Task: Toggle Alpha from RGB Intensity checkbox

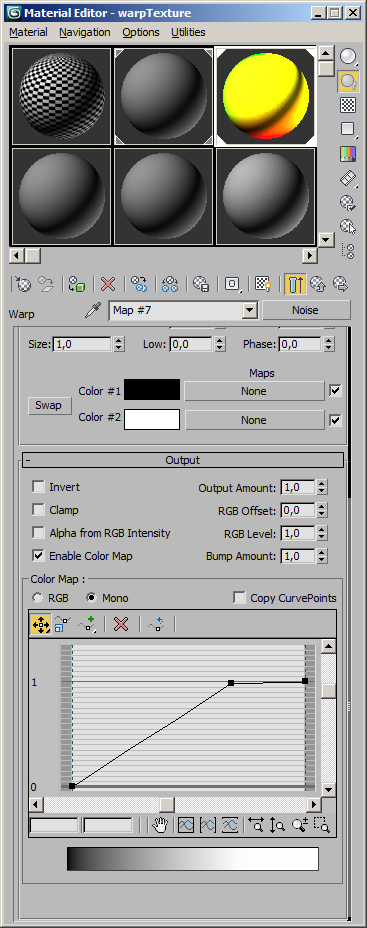Action: [x=38, y=533]
